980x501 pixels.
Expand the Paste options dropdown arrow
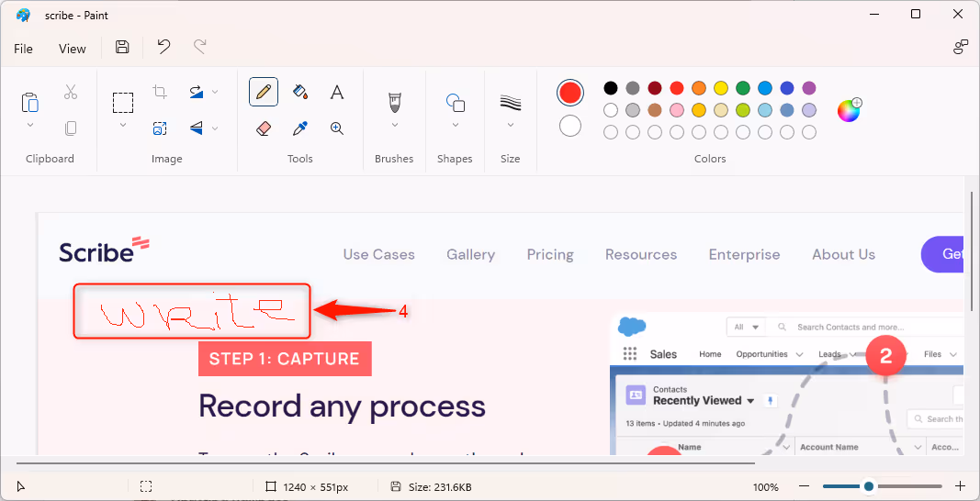(x=30, y=125)
